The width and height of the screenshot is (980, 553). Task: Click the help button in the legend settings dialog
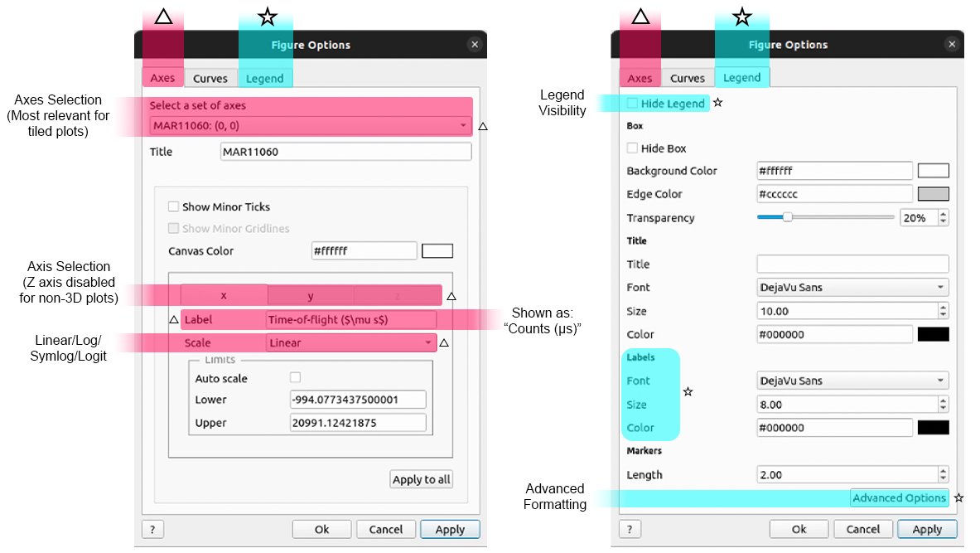630,530
